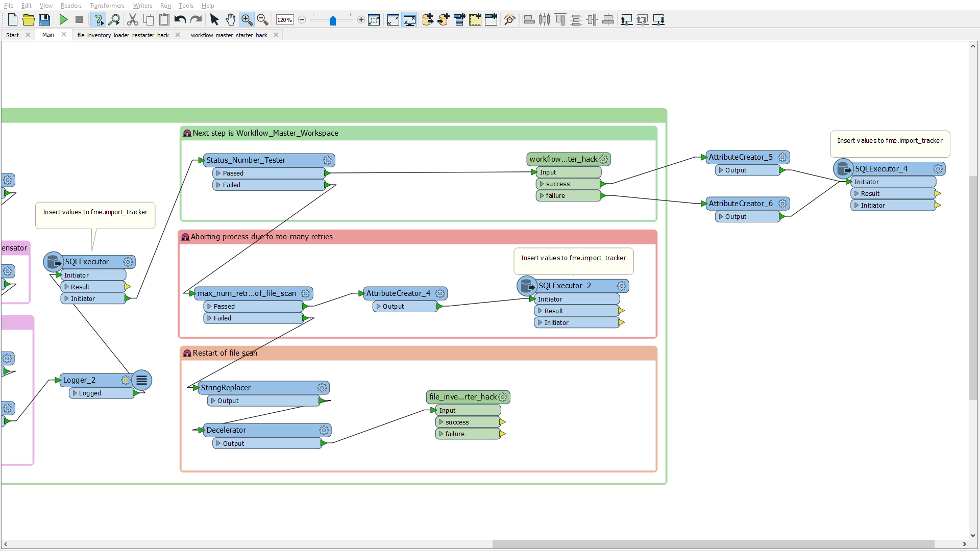Expand Output port of AttributeCreator_6
Viewport: 980px width, 551px height.
721,217
